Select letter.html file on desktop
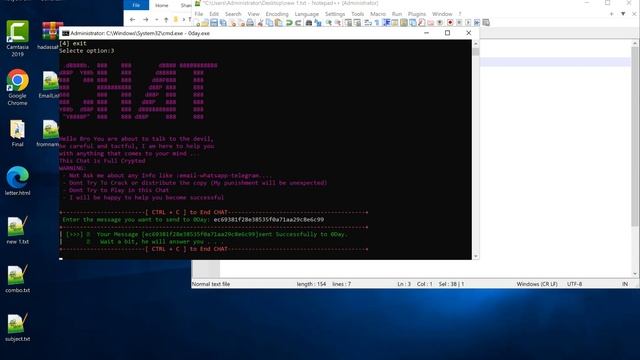The image size is (640, 360). [x=18, y=181]
